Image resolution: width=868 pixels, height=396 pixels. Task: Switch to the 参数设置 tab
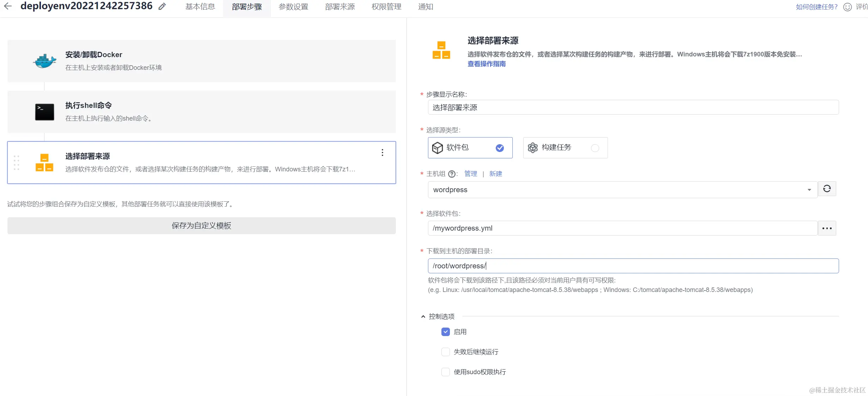point(293,7)
